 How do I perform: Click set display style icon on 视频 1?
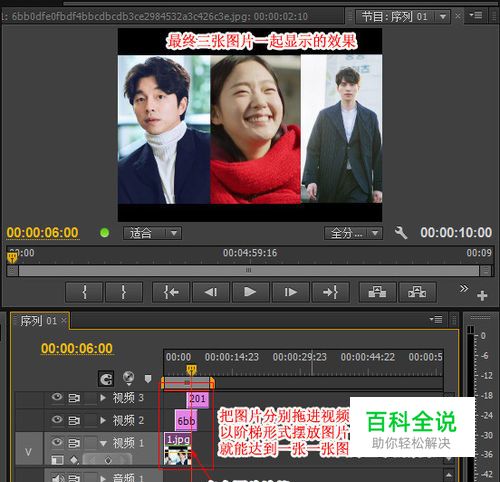pyautogui.click(x=57, y=460)
